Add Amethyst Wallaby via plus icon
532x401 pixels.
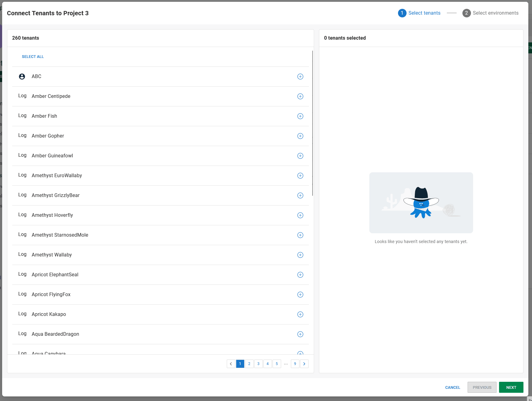coord(300,255)
